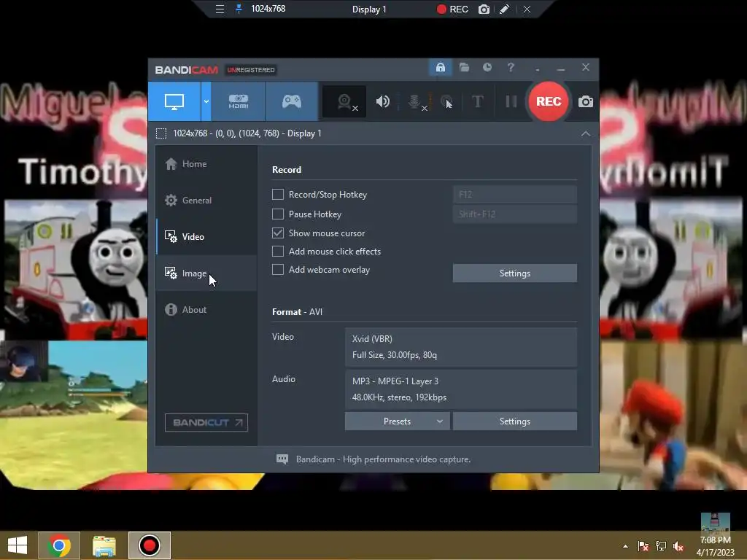This screenshot has height=560, width=747.
Task: Click Bandicam high performance message bar
Action: [383, 459]
